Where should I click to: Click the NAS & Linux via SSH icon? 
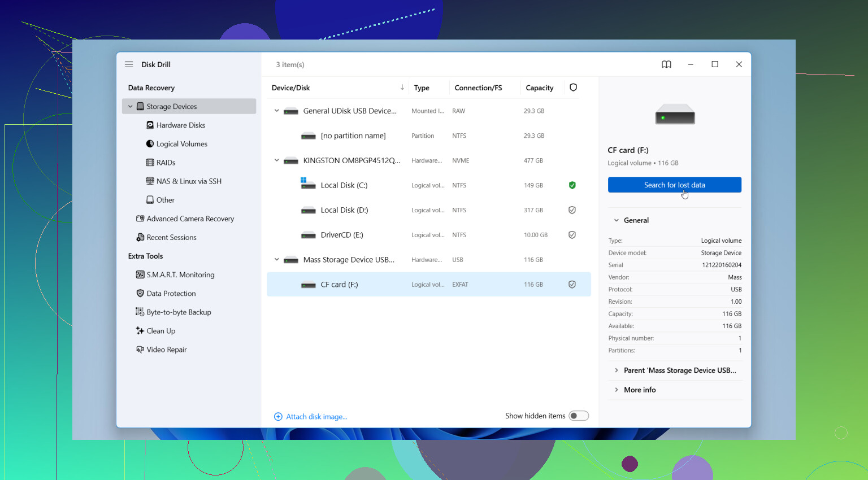coord(150,181)
